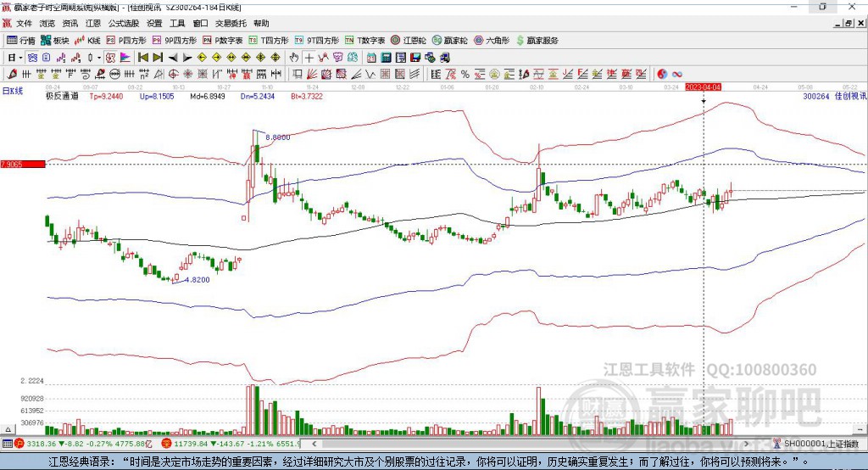Open the T四方形 time square
The height and width of the screenshot is (470, 868).
click(x=269, y=41)
